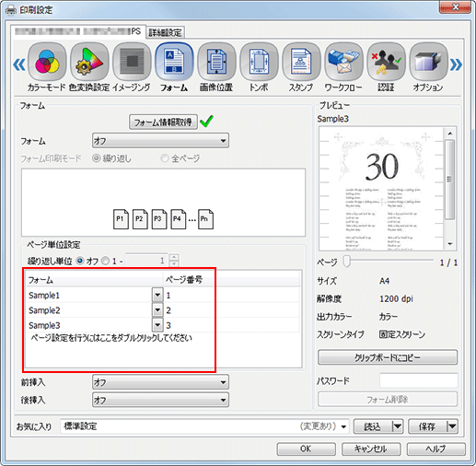476x466 pixels.
Task: Select the 繰り返し単位 1 - radio button
Action: click(x=105, y=261)
